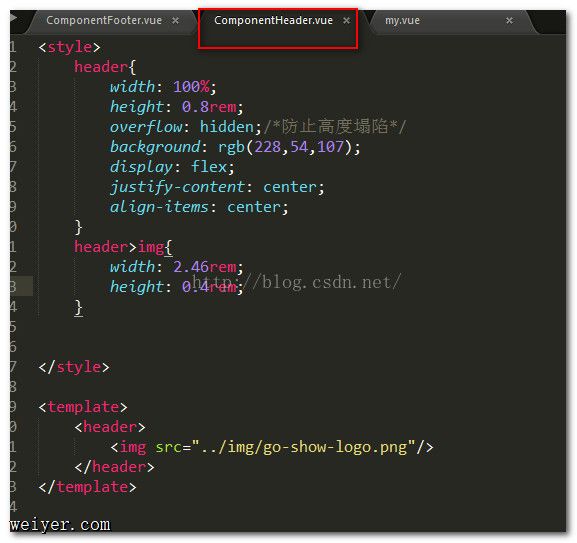577x543 pixels.
Task: Click the 'header{' selector line
Action: tap(105, 67)
